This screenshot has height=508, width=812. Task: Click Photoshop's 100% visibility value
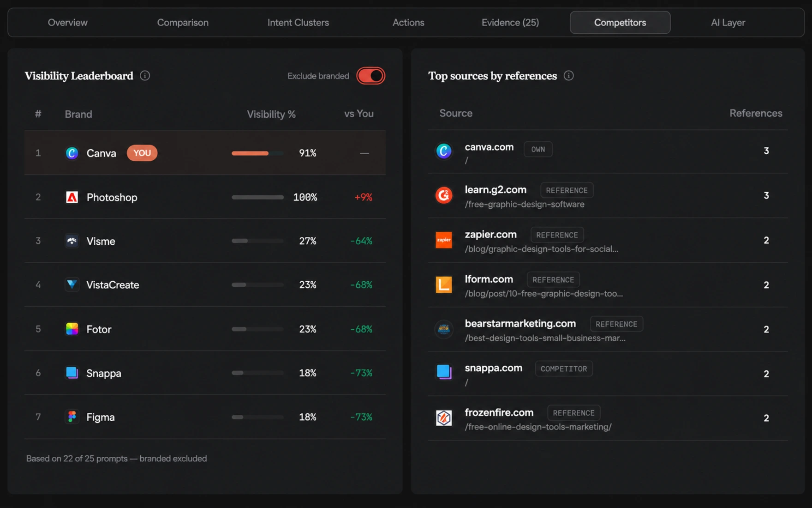coord(305,197)
